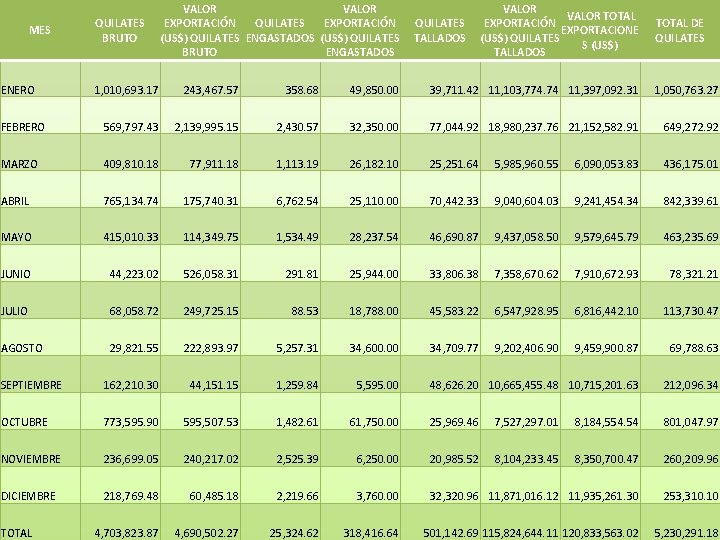Select cell value 218,769.48

131,496
